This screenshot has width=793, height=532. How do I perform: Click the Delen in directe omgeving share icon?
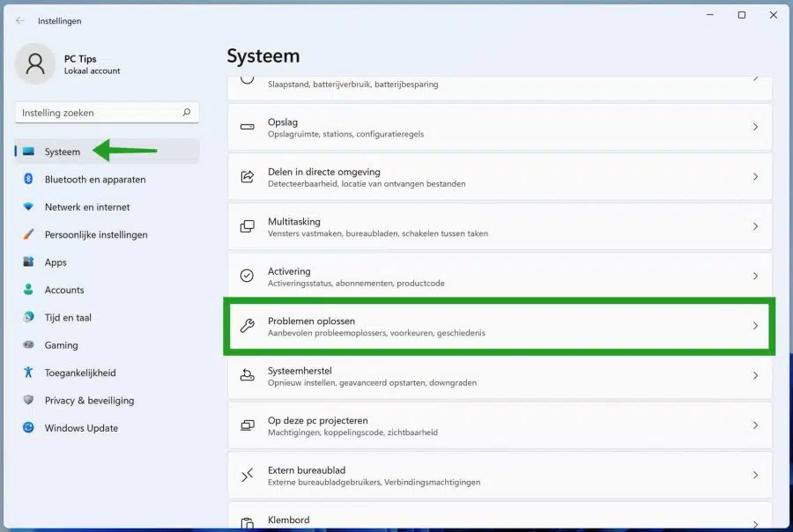click(x=248, y=176)
